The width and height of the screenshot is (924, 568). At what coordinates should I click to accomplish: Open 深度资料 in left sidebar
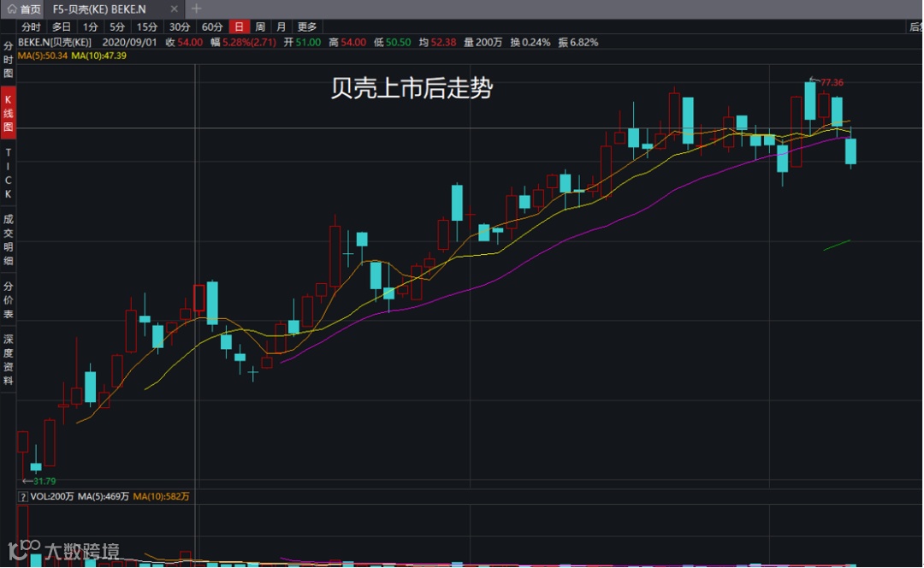pos(9,360)
